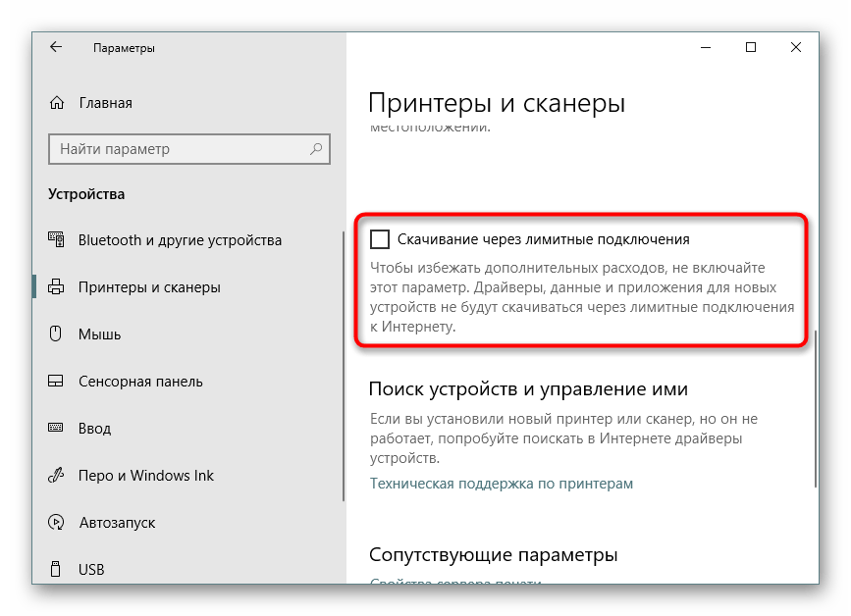This screenshot has width=851, height=616.
Task: Open Техническая поддержка по принтерам link
Action: pos(502,484)
